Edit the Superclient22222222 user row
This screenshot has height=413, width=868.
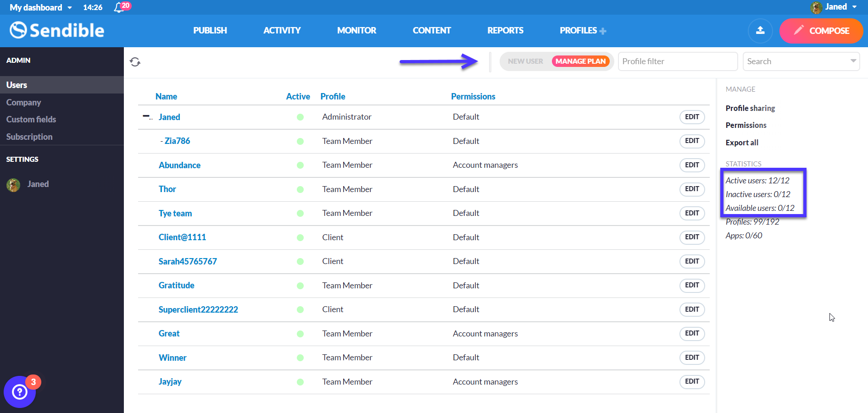tap(692, 309)
